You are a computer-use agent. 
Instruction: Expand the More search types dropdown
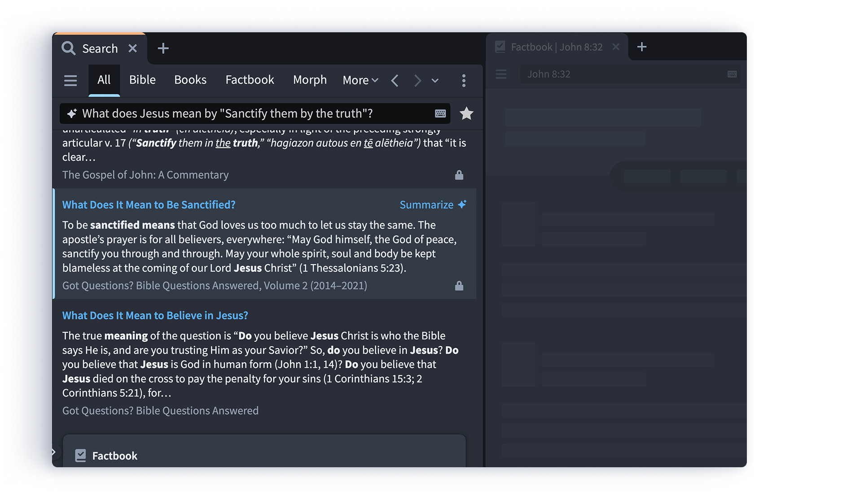coord(360,80)
